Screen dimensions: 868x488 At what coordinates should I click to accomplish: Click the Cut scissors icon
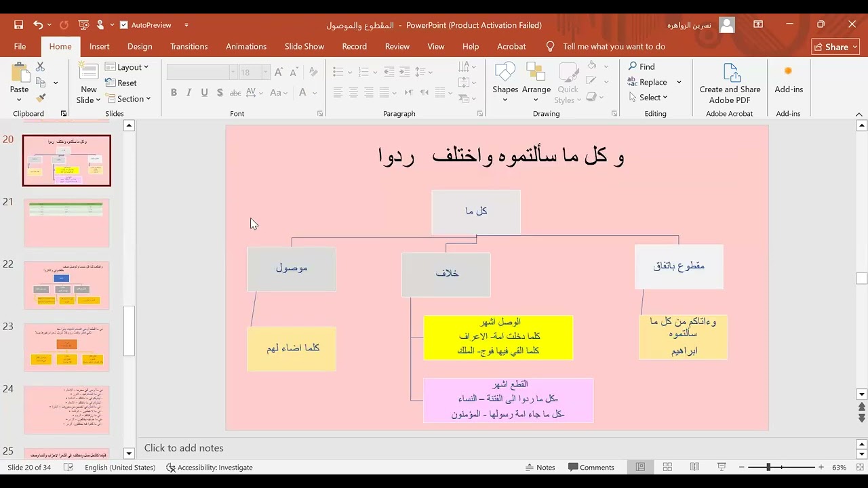coord(40,67)
